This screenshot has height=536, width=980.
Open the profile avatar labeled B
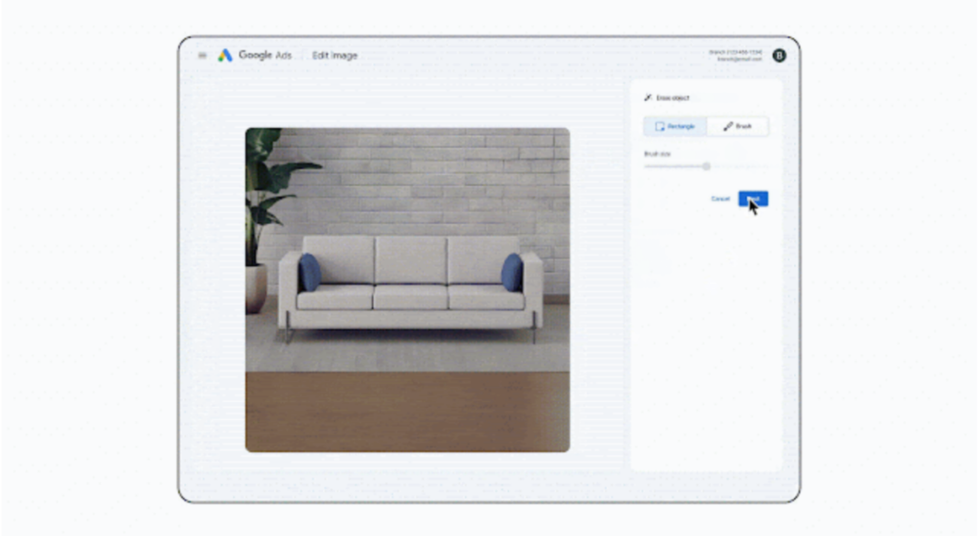(779, 55)
